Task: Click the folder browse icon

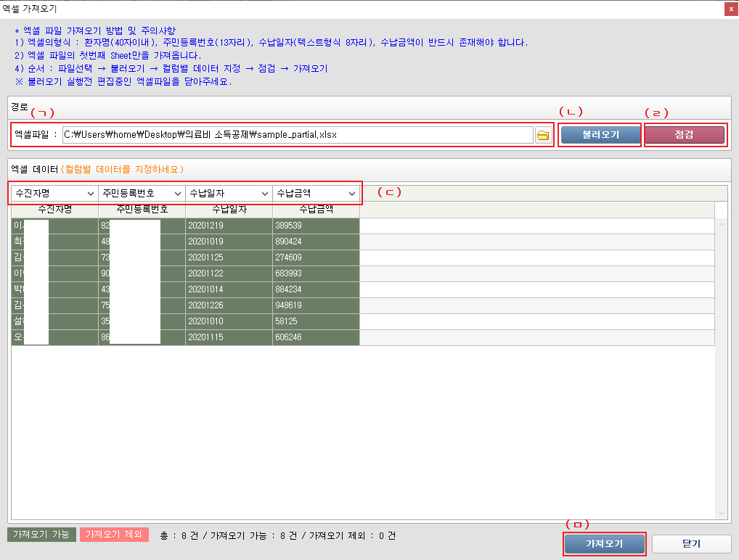Action: point(542,136)
